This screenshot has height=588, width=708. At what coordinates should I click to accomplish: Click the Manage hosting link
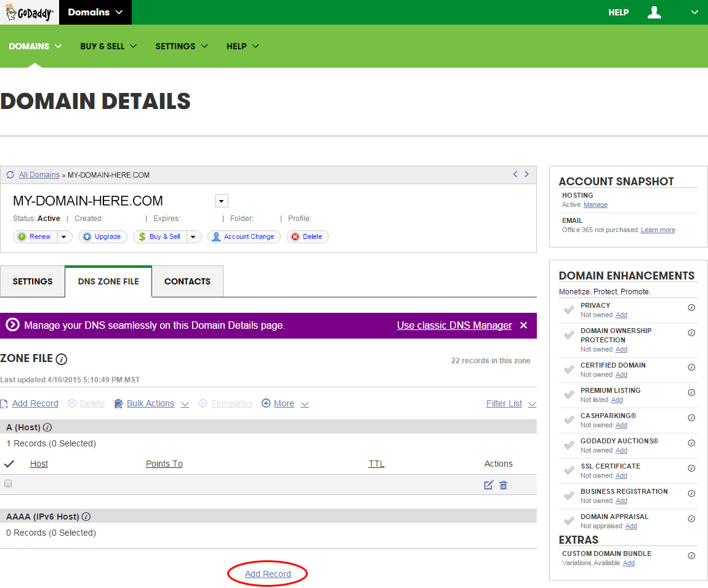click(x=595, y=204)
